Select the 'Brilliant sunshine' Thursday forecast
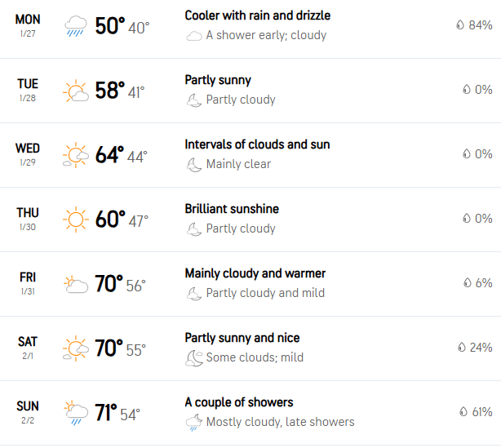This screenshot has height=448, width=501. click(x=232, y=209)
